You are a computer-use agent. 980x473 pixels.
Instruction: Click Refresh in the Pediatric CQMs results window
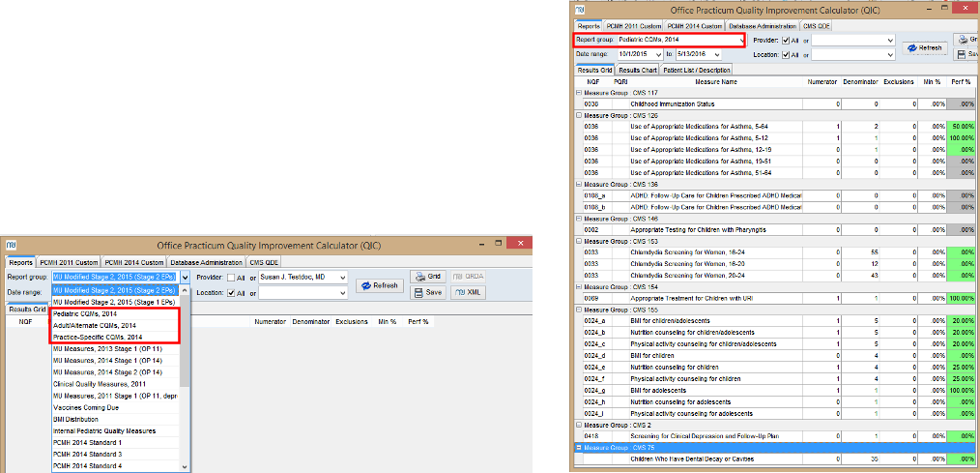tap(924, 47)
